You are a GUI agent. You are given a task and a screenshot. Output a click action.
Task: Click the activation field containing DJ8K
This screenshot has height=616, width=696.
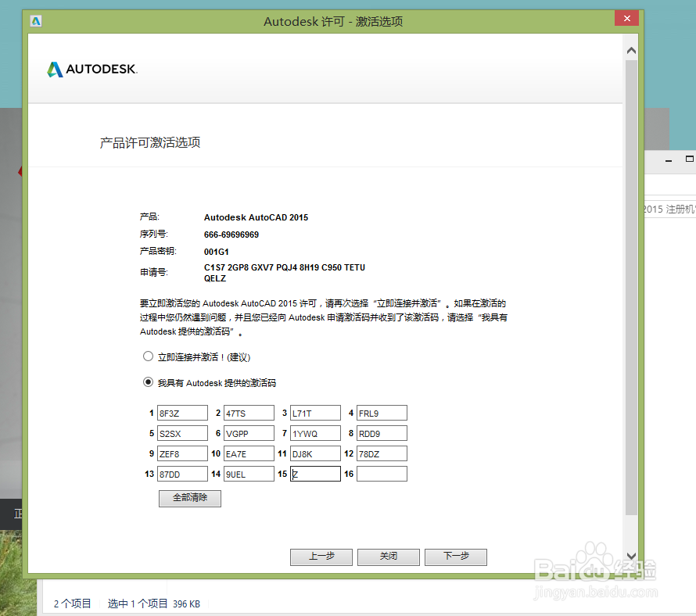tap(315, 453)
